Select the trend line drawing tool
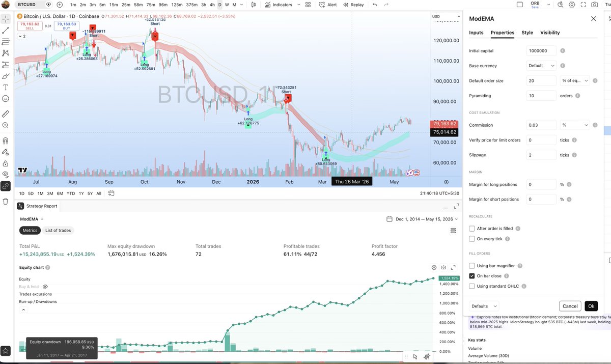Viewport: 611px width, 364px height. pos(6,31)
